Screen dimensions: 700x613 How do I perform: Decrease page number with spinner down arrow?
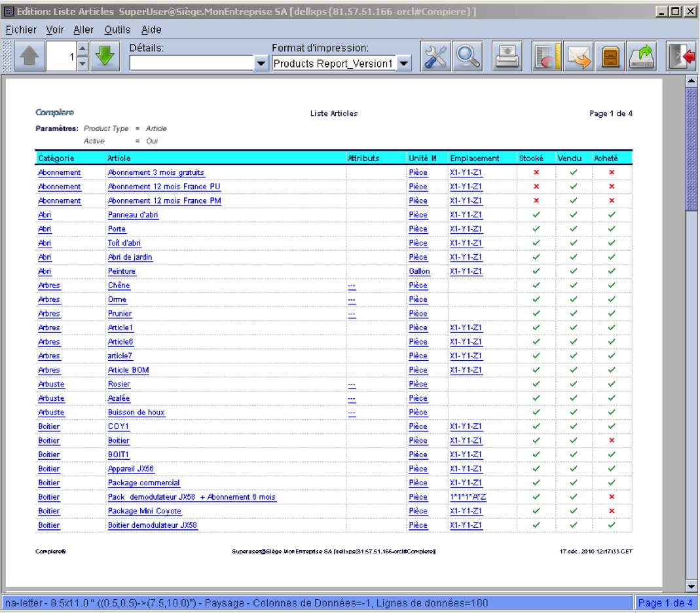pos(83,64)
